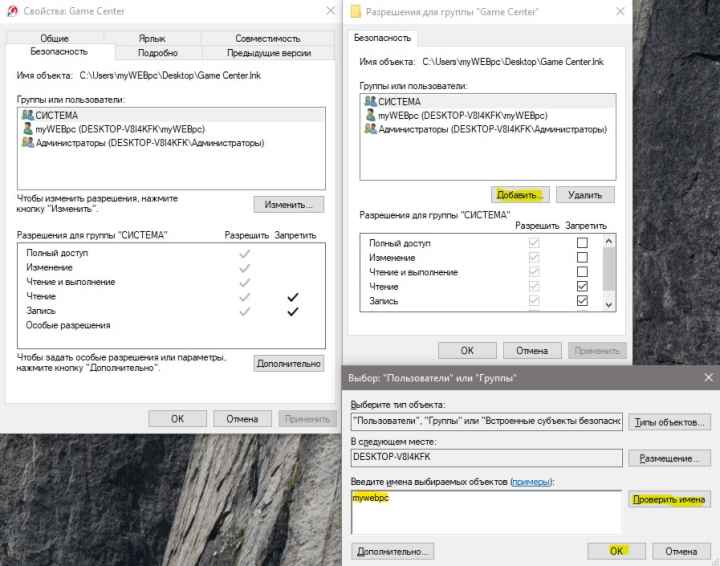
Task: Enable Запретить checkbox for Изменение
Action: tap(582, 258)
